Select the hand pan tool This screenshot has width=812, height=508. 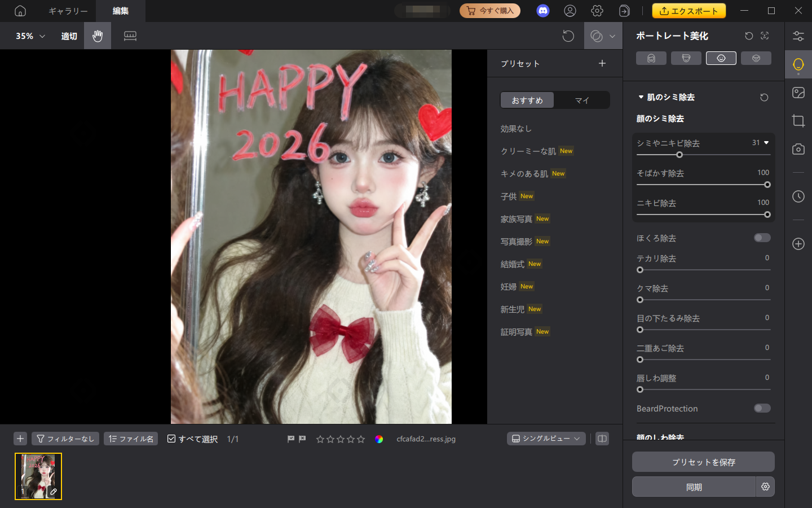(98, 36)
